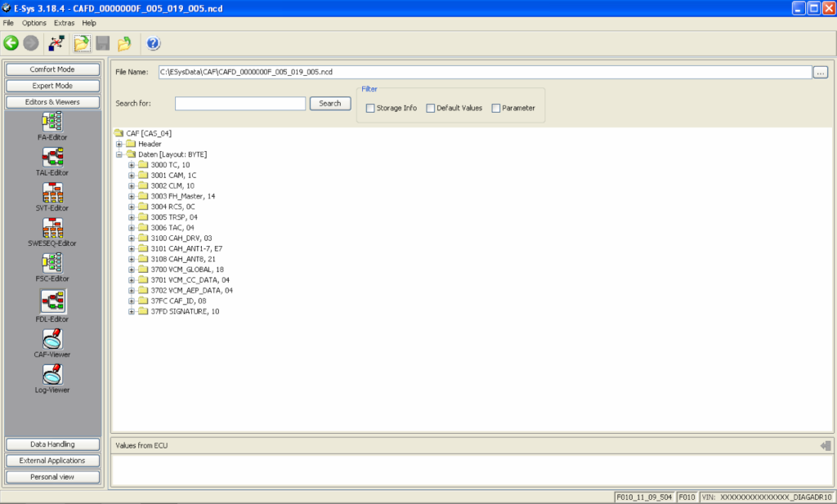The width and height of the screenshot is (837, 504).
Task: Enable the Parameter filter checkbox
Action: tap(496, 109)
